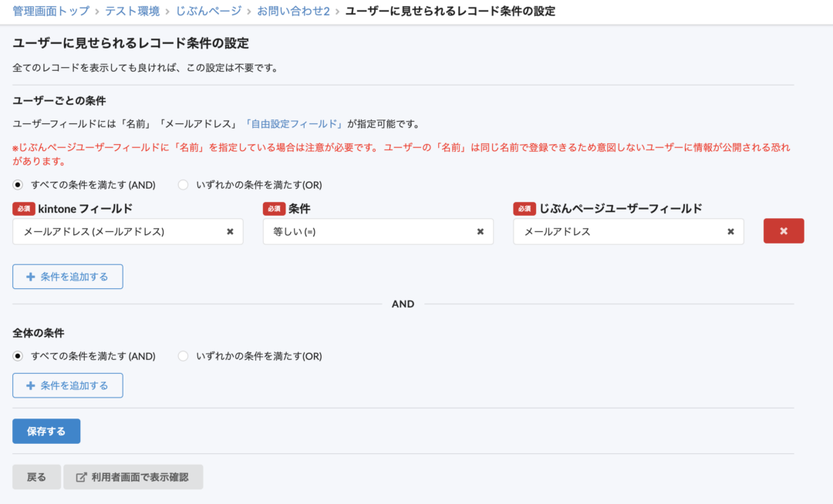Delete the condition row with the red × button
The image size is (833, 504).
point(784,231)
